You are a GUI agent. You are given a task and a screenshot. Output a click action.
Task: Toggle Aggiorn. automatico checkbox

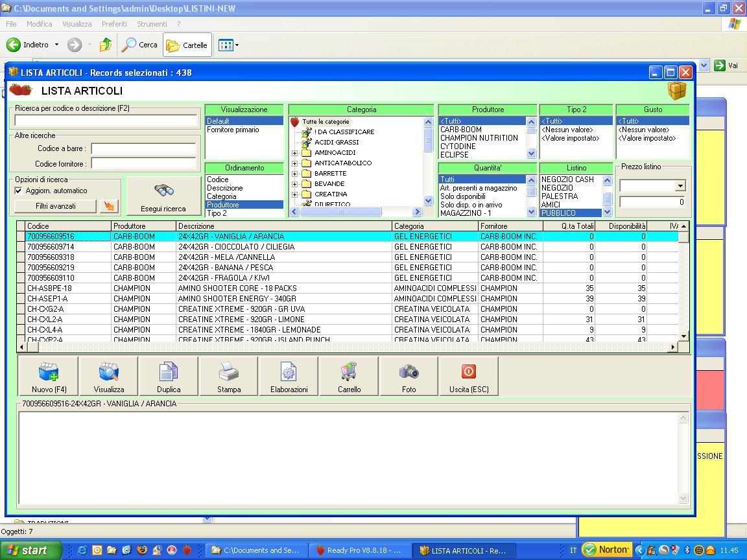[x=18, y=191]
